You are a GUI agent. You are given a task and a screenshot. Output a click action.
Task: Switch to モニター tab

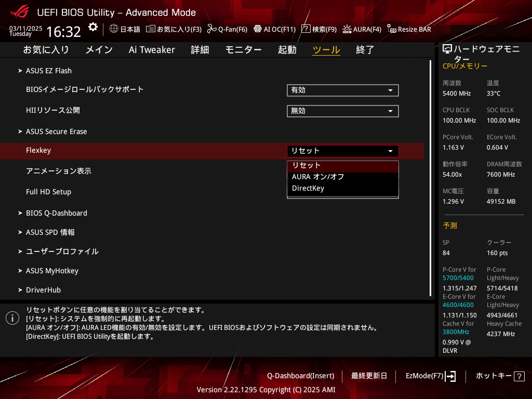(x=243, y=50)
